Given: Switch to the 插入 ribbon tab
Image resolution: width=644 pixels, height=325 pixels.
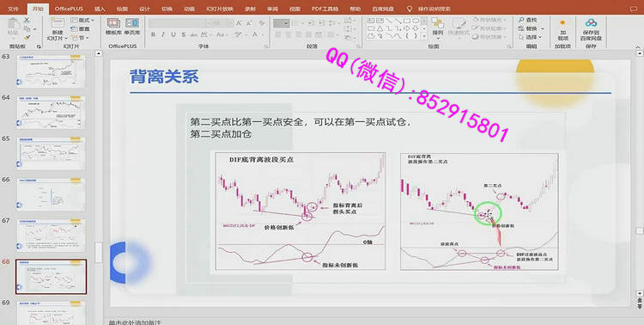Looking at the screenshot, I should click(100, 9).
